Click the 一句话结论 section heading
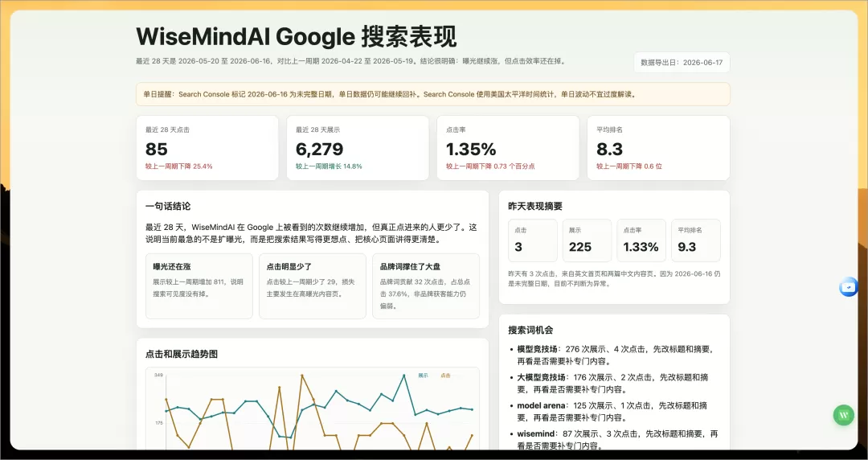This screenshot has height=460, width=868. (168, 206)
